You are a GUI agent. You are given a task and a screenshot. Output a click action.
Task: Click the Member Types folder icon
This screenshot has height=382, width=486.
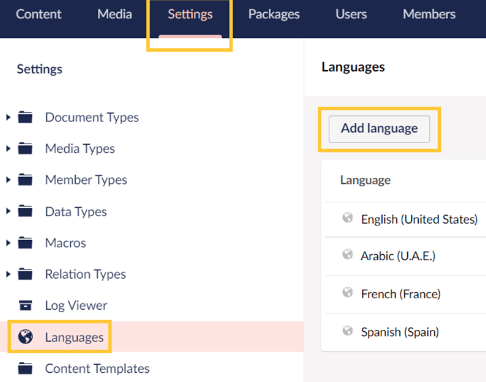click(25, 180)
